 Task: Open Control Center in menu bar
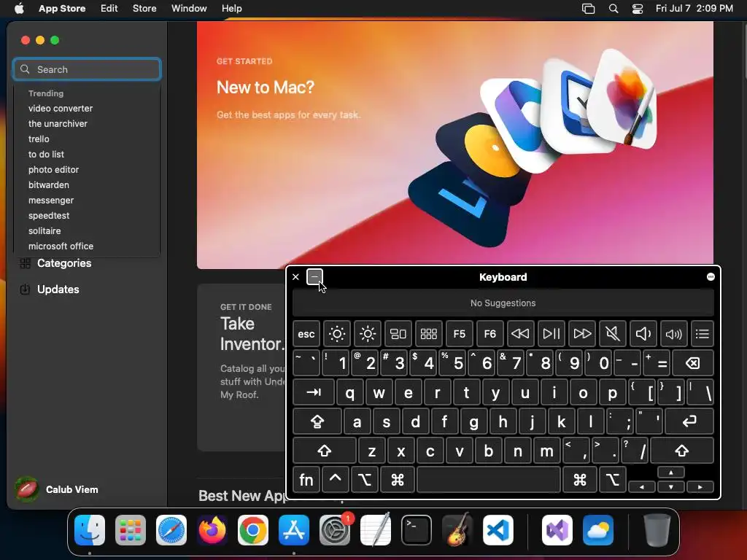(x=638, y=9)
